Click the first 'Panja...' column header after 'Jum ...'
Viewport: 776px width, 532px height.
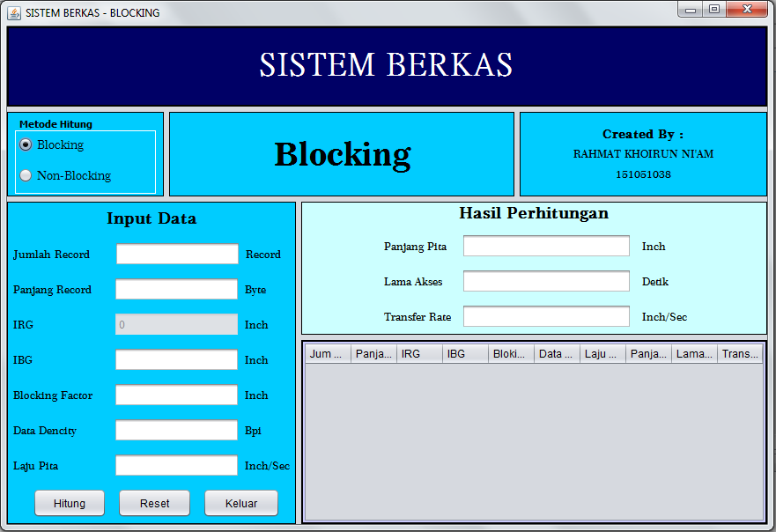(373, 354)
